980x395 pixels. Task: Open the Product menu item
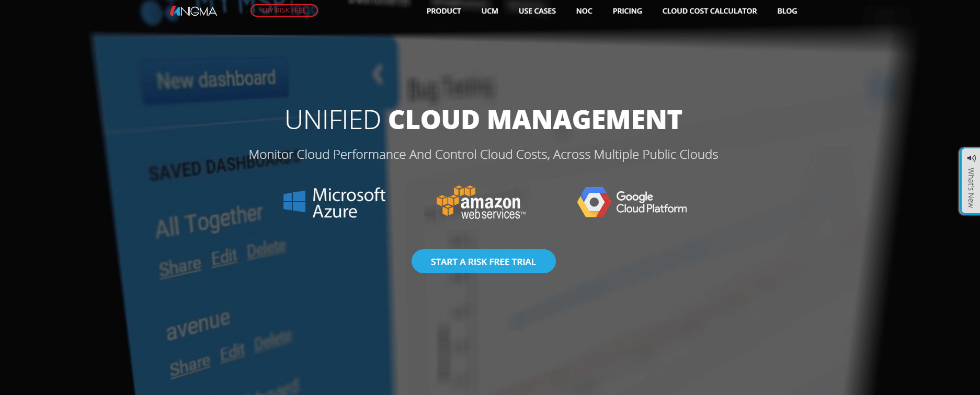coord(443,11)
